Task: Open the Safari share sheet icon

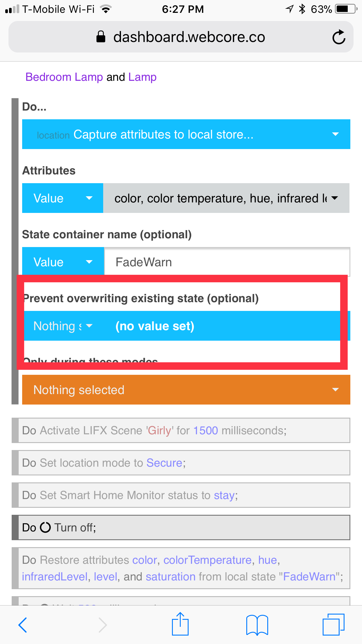Action: [180, 624]
